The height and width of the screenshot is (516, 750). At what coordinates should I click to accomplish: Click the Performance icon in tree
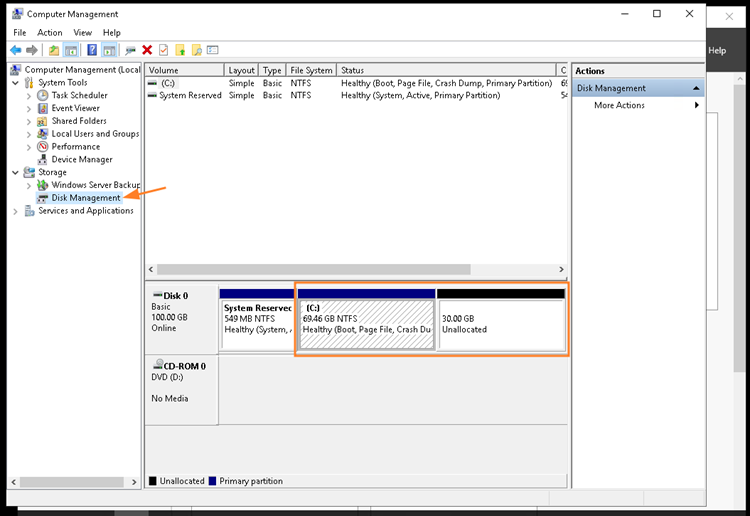pyautogui.click(x=43, y=146)
